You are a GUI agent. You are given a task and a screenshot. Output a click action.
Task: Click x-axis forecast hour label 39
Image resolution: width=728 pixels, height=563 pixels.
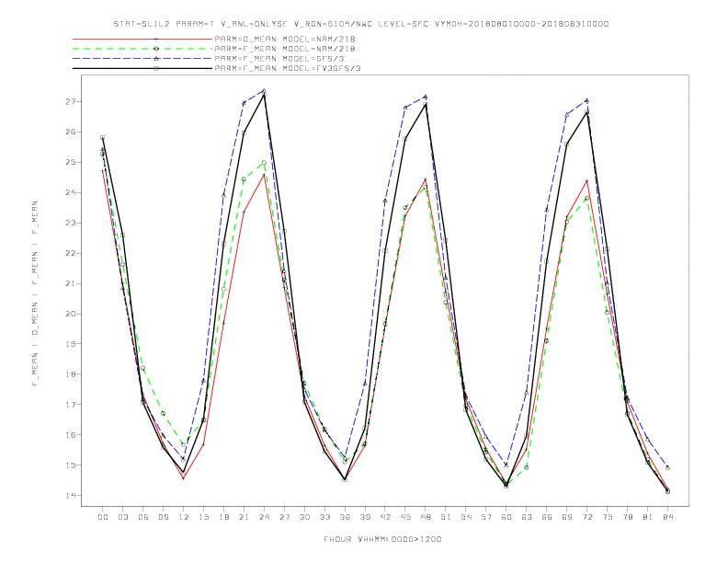[x=365, y=517]
